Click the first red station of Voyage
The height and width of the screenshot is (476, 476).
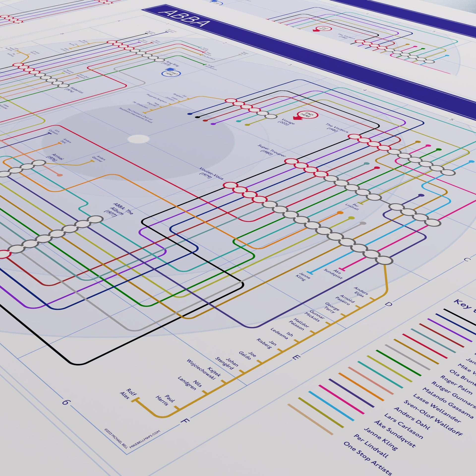231,101
